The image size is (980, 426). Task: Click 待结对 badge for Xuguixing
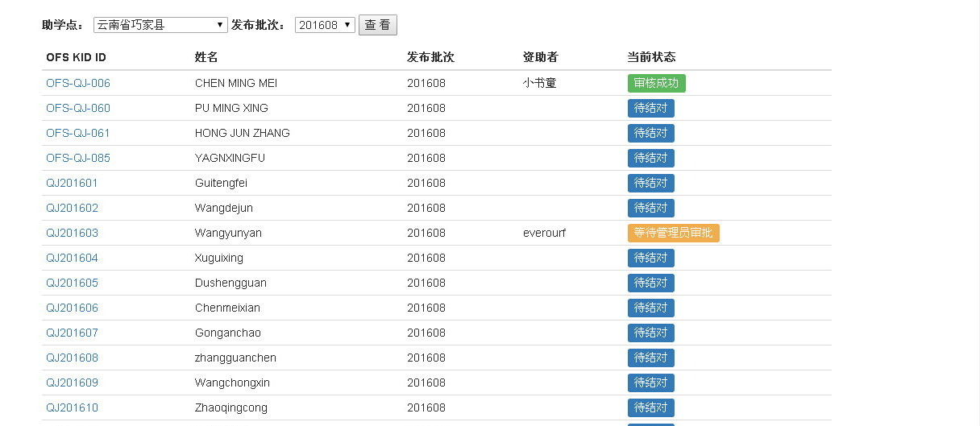[x=651, y=258]
